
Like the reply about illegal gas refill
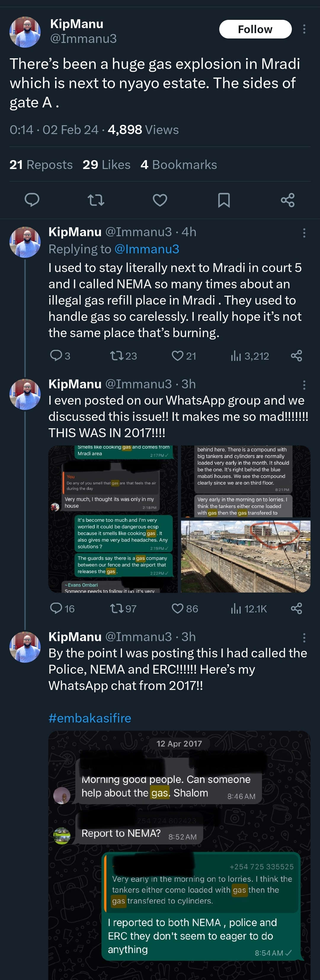[177, 356]
